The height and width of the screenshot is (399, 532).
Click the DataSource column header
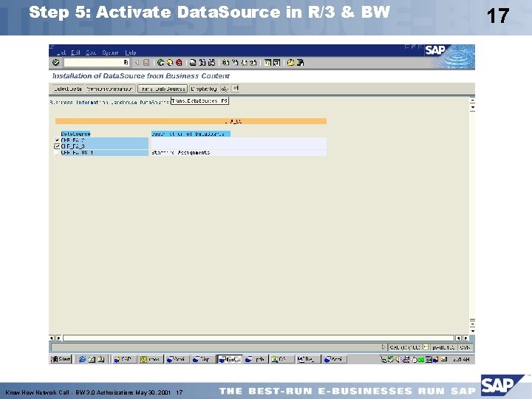tap(75, 134)
